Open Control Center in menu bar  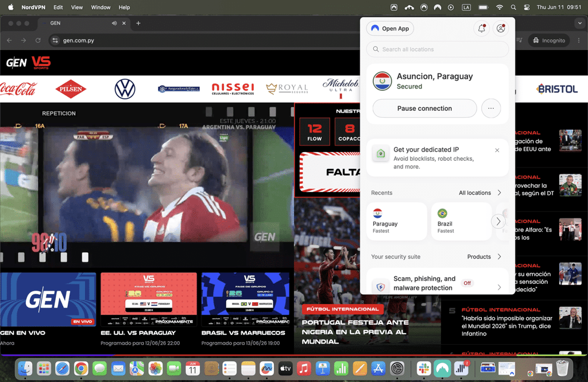coord(527,7)
